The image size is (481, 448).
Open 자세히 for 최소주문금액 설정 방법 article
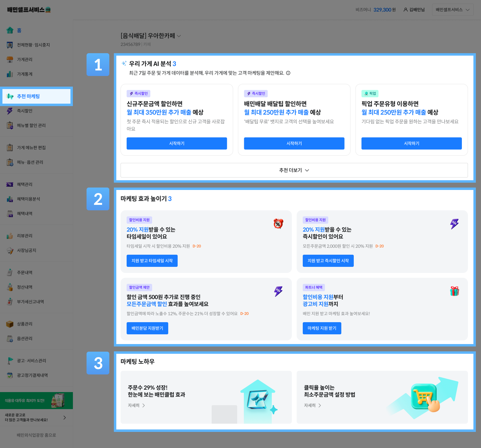tap(312, 405)
